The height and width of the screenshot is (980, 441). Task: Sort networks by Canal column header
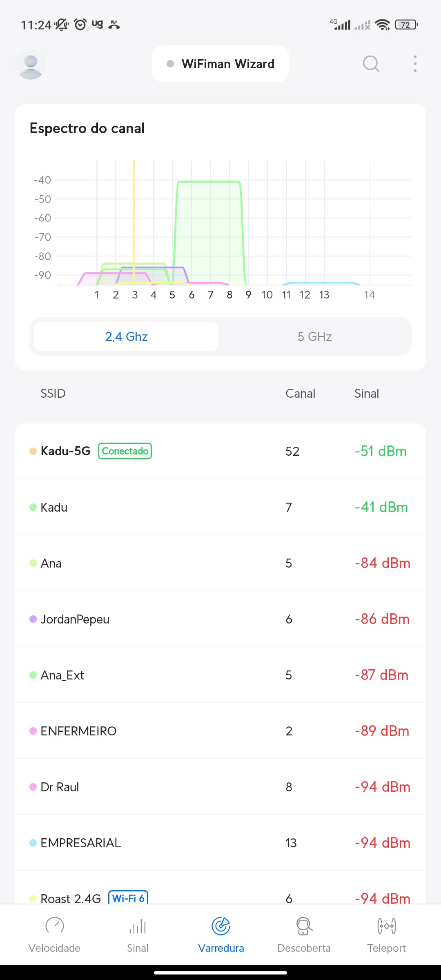pyautogui.click(x=300, y=394)
